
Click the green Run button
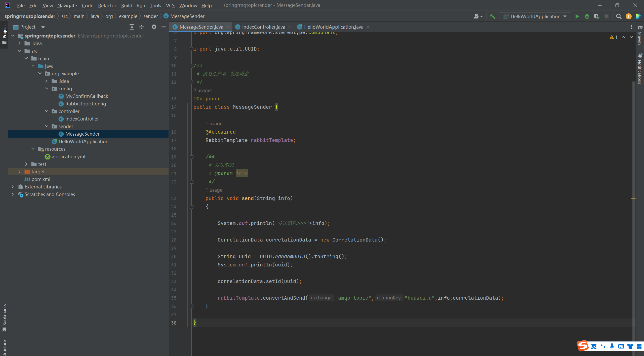click(577, 16)
